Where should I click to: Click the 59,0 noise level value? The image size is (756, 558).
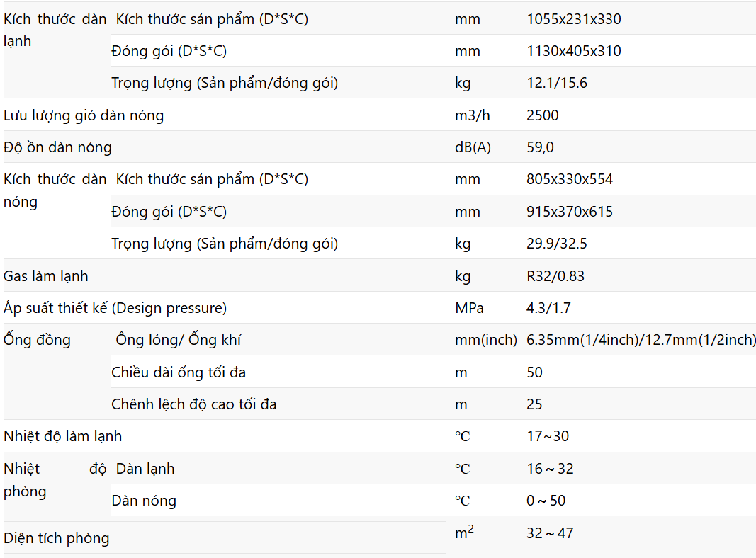(540, 147)
